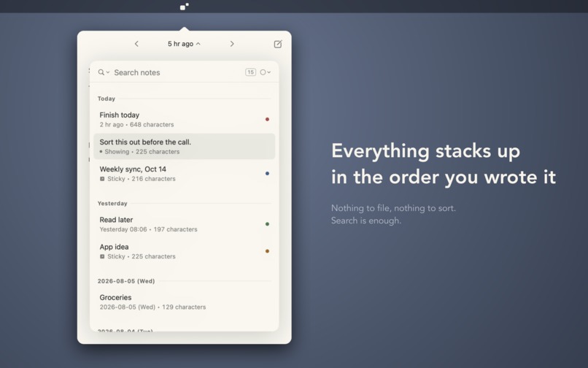Click the 'Yesterday' section header
This screenshot has width=588, height=368.
click(112, 204)
